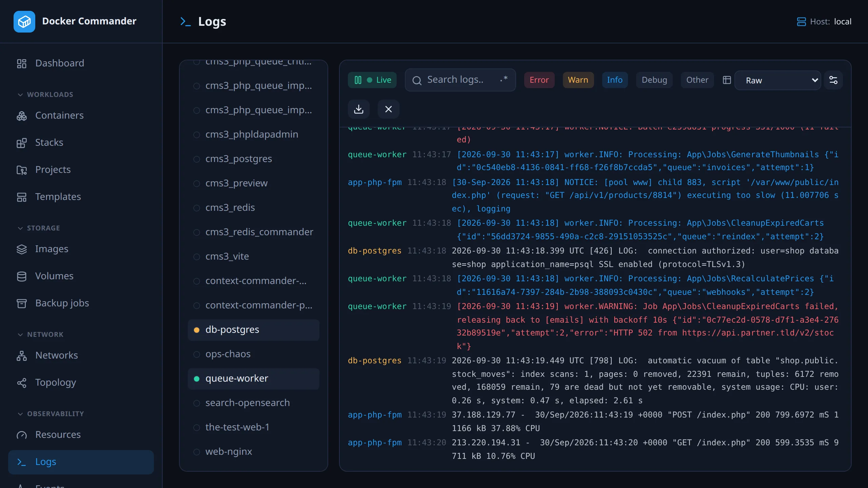Deselect db-postgres container in the list
This screenshot has width=868, height=488.
pos(254,330)
